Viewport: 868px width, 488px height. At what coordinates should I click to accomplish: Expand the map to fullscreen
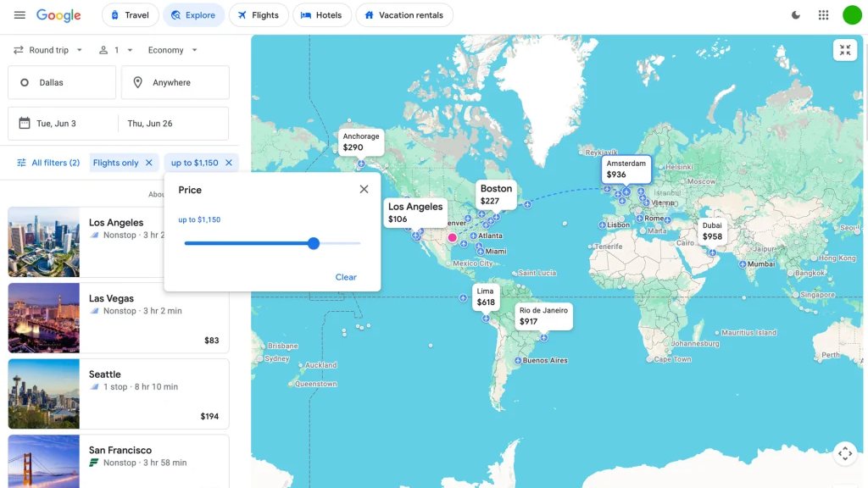pyautogui.click(x=844, y=49)
